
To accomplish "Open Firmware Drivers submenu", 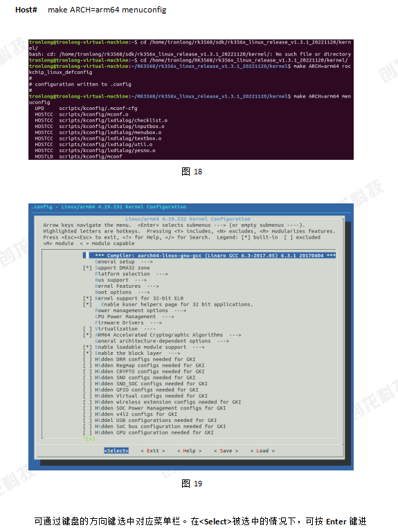I will pos(128,323).
